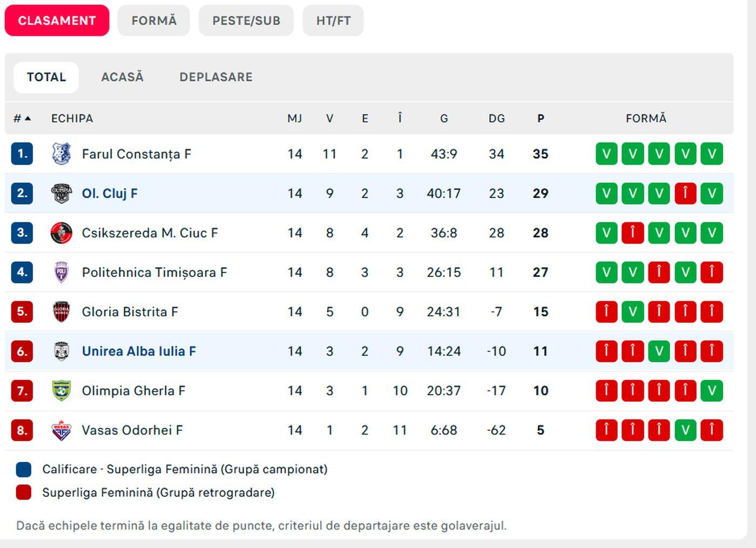The width and height of the screenshot is (756, 548).
Task: Click the Vasas Odorhei F team badge
Action: point(61,430)
